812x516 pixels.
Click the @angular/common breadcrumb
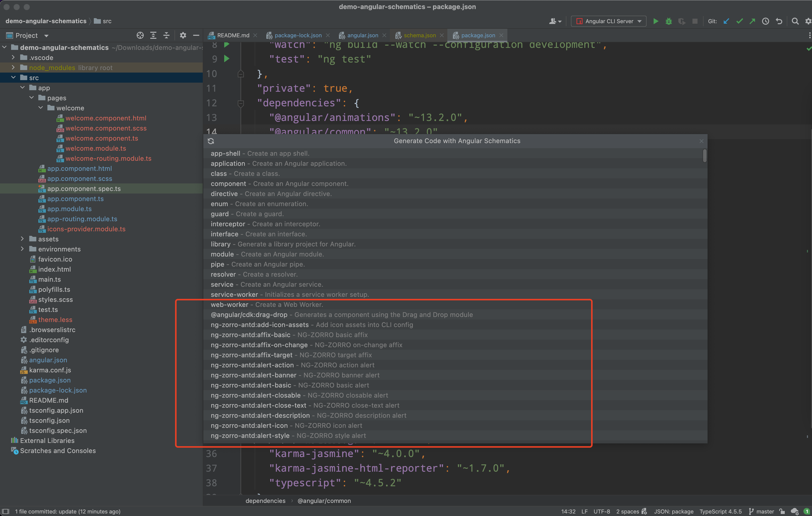click(x=324, y=501)
